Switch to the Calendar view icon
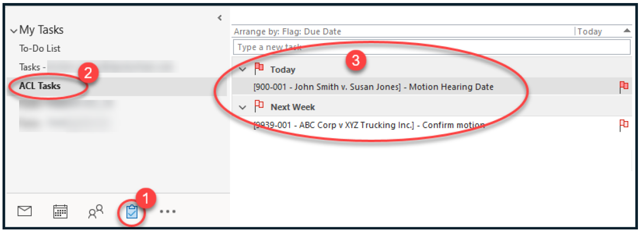644x235 pixels. [60, 212]
